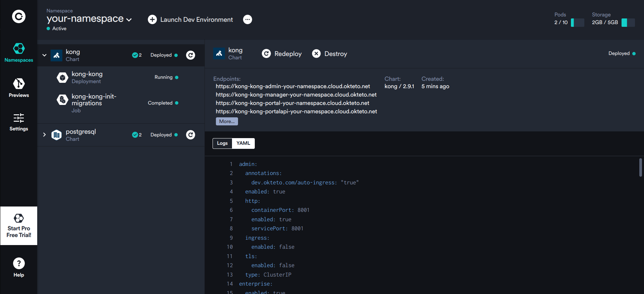Open the Settings sidebar section
Viewport: 644px width, 294px height.
19,122
